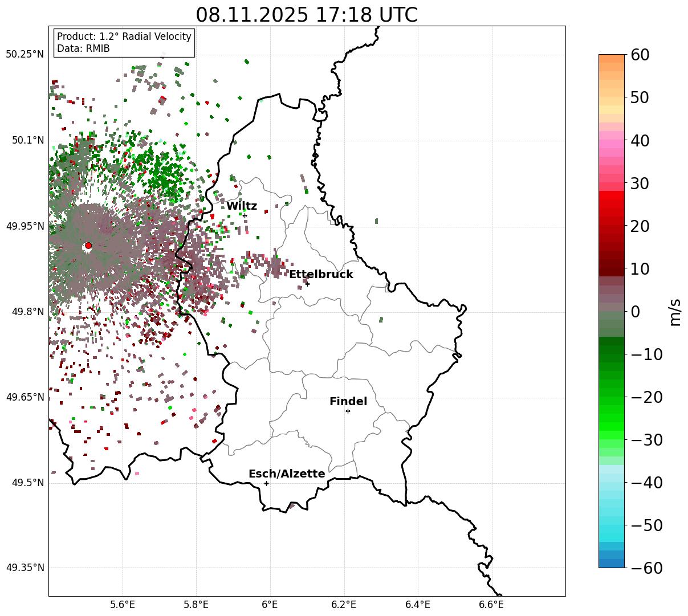Click the 49.95°N latitude label
The height and width of the screenshot is (616, 688).
click(x=25, y=226)
